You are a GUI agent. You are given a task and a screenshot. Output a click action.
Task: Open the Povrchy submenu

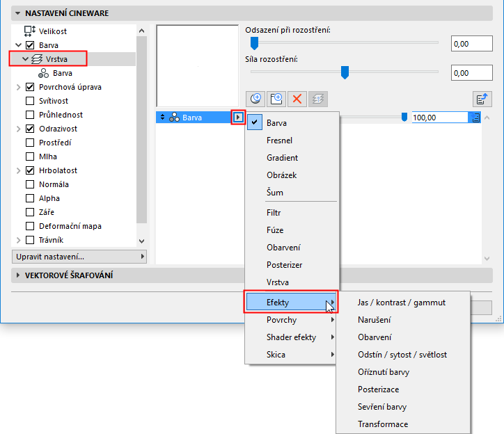(291, 320)
